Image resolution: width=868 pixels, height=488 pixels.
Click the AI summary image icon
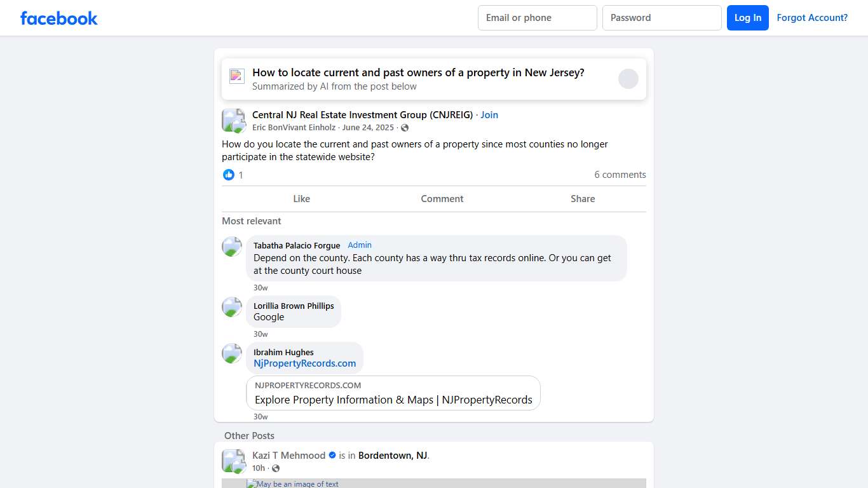pos(236,76)
